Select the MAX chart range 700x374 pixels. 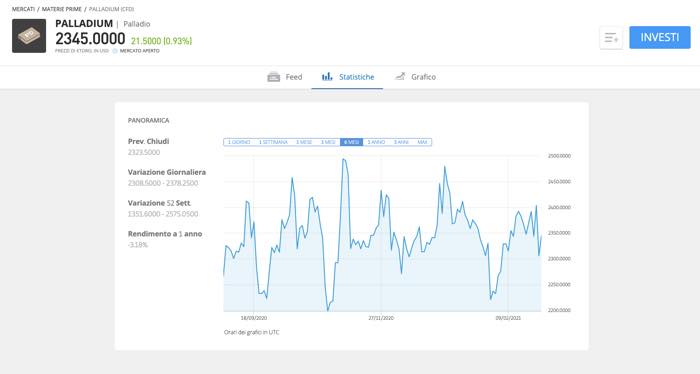pyautogui.click(x=422, y=142)
